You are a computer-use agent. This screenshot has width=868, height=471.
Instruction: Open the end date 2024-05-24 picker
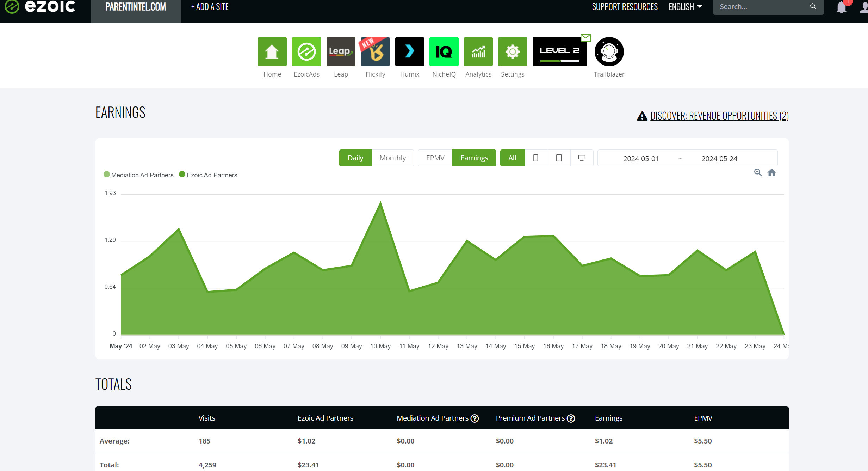pyautogui.click(x=719, y=159)
